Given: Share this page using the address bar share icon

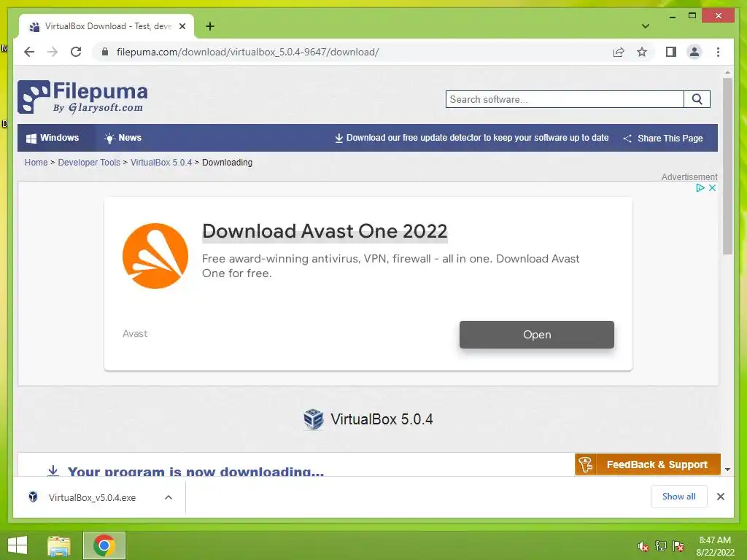Looking at the screenshot, I should click(x=619, y=52).
